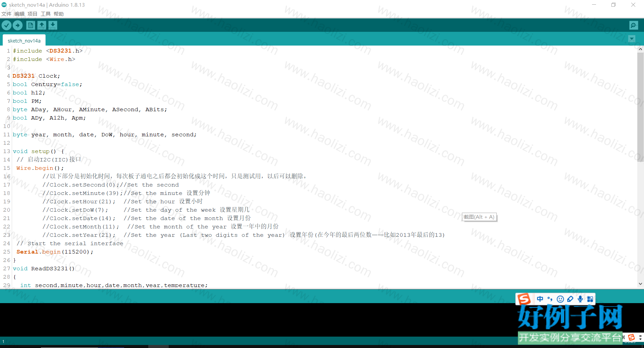644x348 pixels.
Task: Click the editor scrollbar up arrow
Action: (x=640, y=49)
